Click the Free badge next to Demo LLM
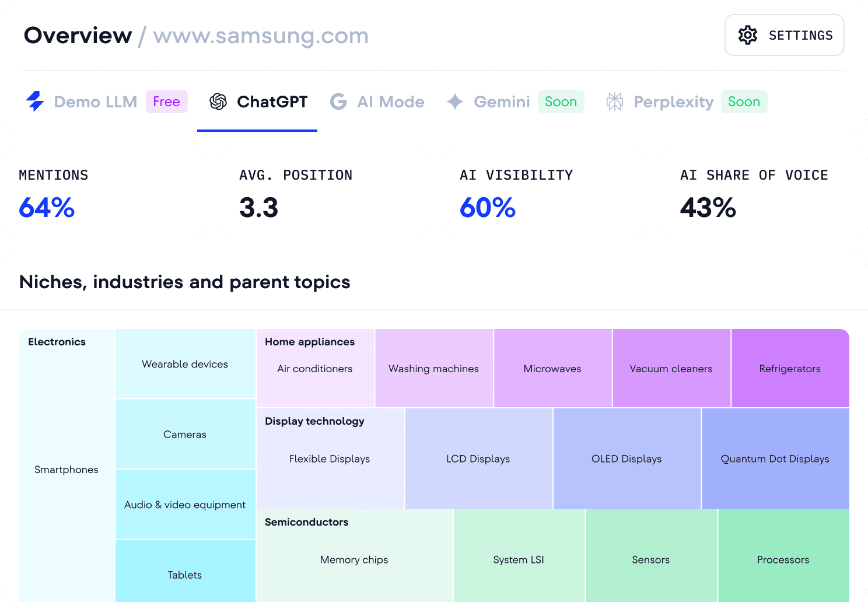The image size is (868, 602). pyautogui.click(x=167, y=101)
